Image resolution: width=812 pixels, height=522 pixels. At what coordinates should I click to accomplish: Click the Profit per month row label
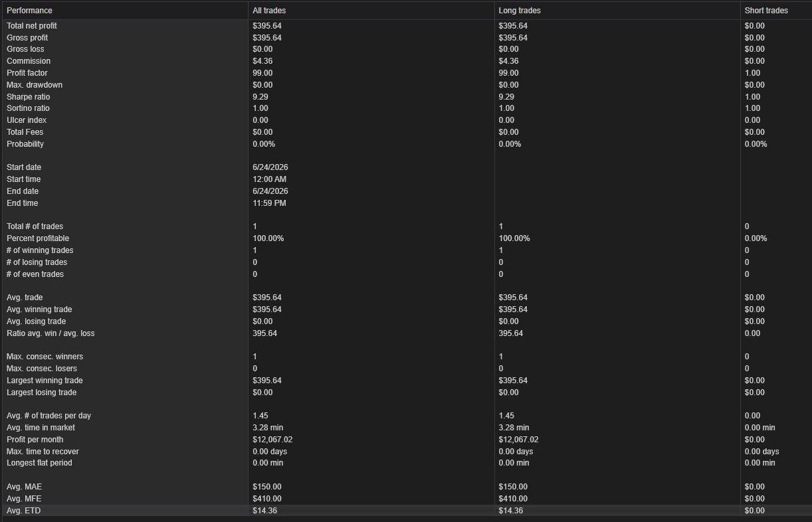point(35,440)
